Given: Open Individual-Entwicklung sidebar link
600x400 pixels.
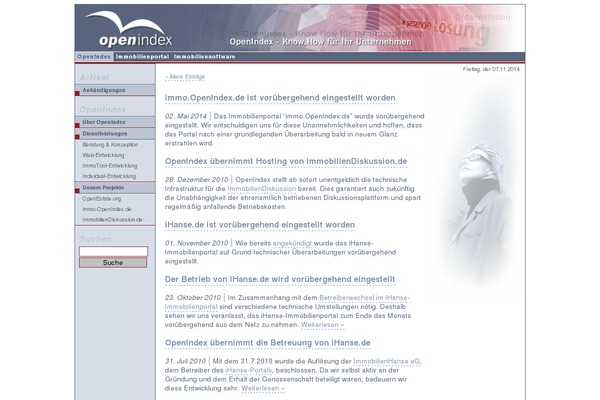Looking at the screenshot, I should [109, 176].
